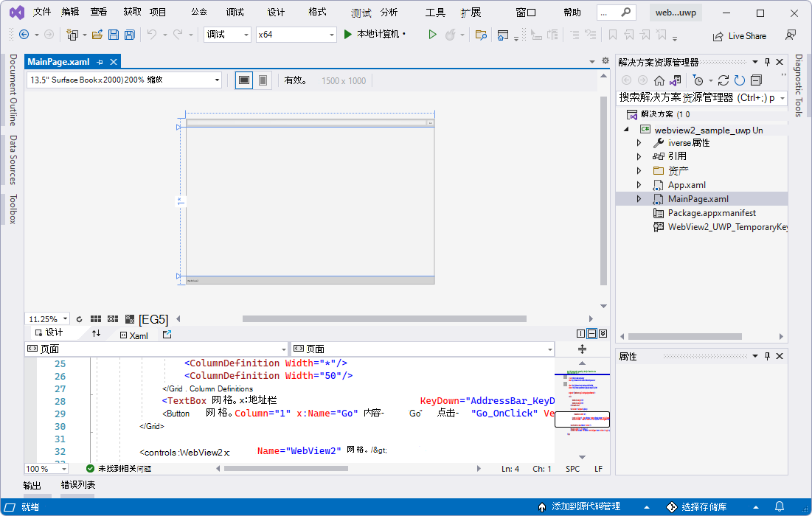Image resolution: width=812 pixels, height=516 pixels.
Task: Click the pop out XAML icon
Action: (x=167, y=335)
